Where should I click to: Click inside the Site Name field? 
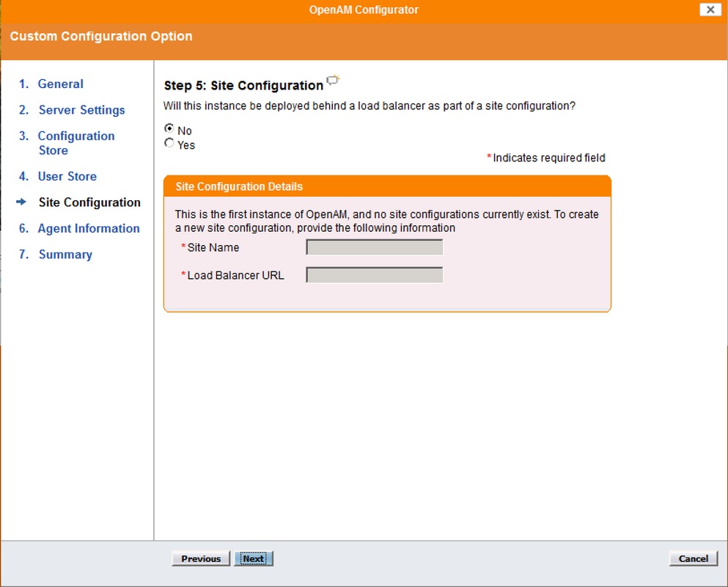pos(374,247)
